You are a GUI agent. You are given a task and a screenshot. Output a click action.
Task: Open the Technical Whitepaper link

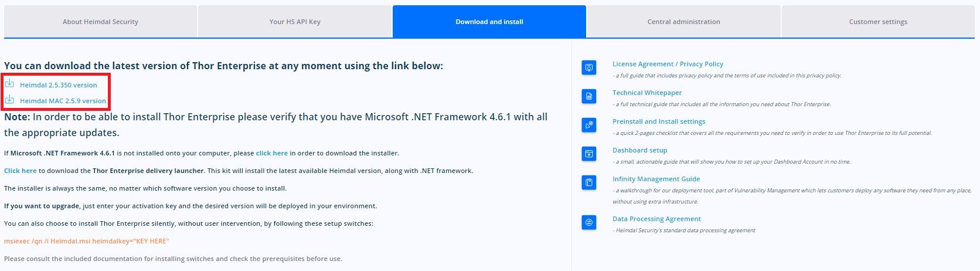(647, 93)
